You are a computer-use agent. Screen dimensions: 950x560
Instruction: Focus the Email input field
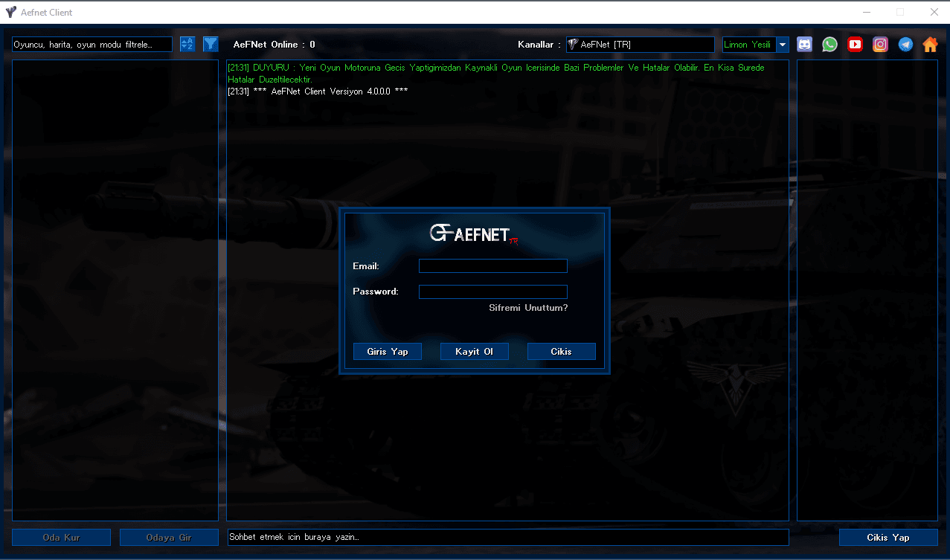click(493, 266)
